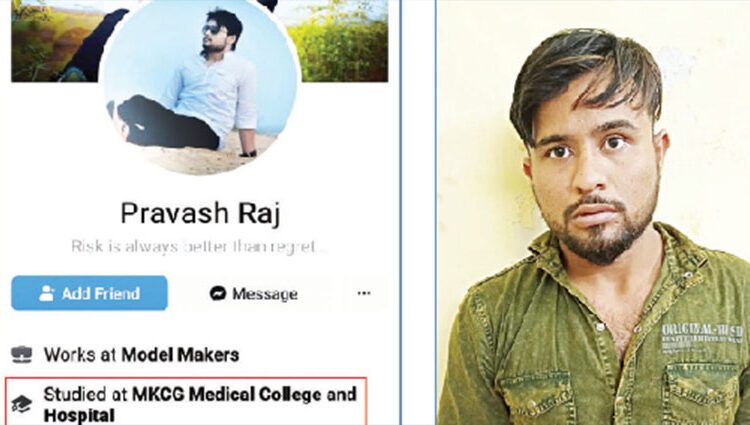This screenshot has height=425, width=750.
Task: Click the word Hospital in education entry
Action: point(79,415)
